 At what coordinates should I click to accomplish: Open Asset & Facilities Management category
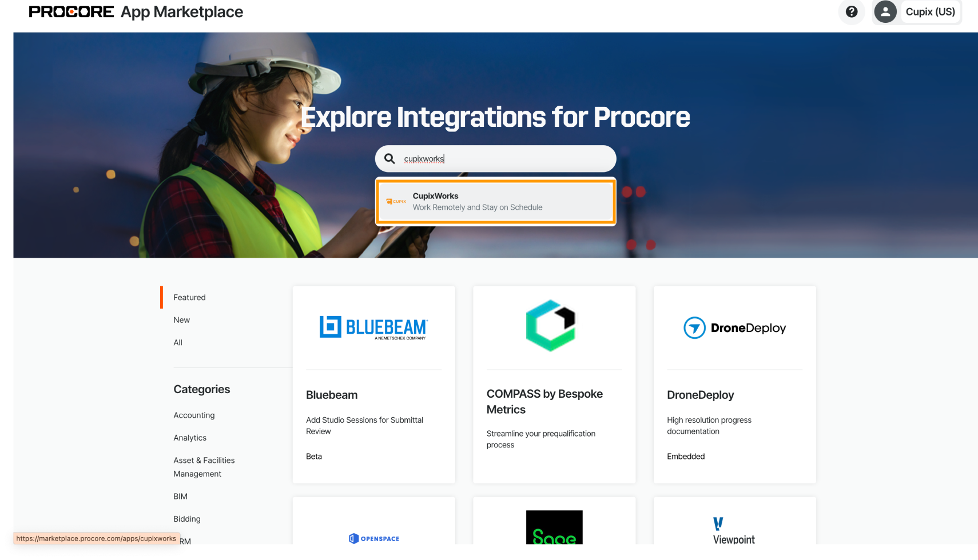tap(204, 467)
